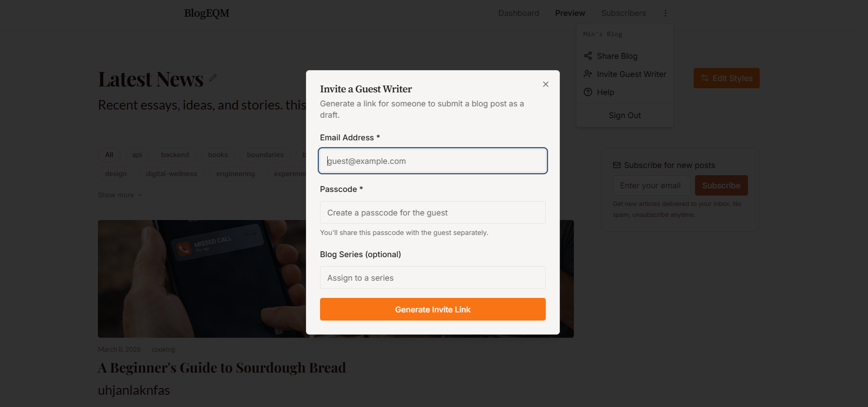The height and width of the screenshot is (407, 868).
Task: Filter by the design tag
Action: point(116,174)
